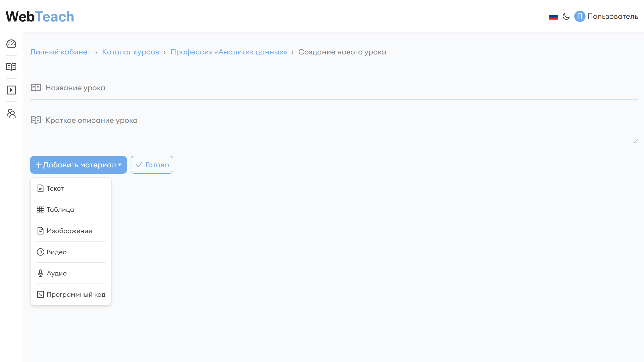Open the video play sidebar icon
The image size is (644, 362).
tap(11, 90)
